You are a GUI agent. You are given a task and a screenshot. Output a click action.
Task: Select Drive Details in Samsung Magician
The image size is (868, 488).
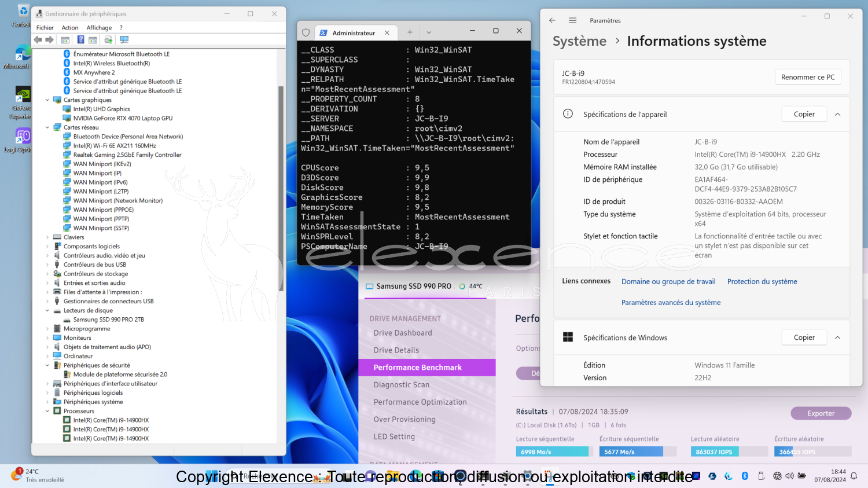point(396,350)
